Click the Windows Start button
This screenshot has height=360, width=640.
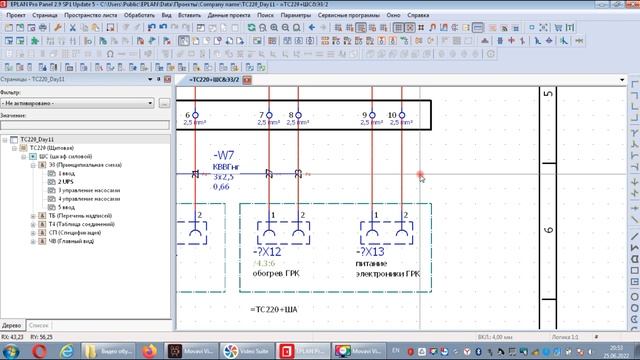11,351
